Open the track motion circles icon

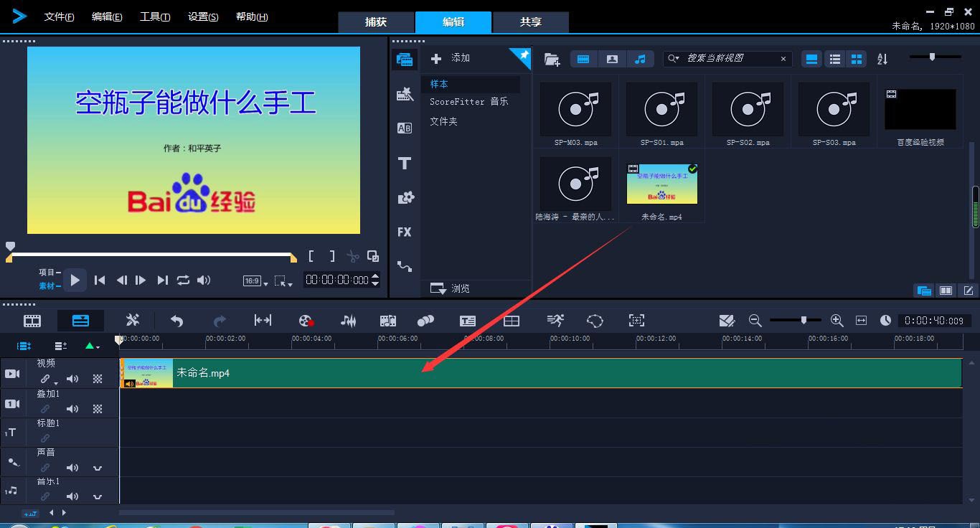tap(425, 321)
